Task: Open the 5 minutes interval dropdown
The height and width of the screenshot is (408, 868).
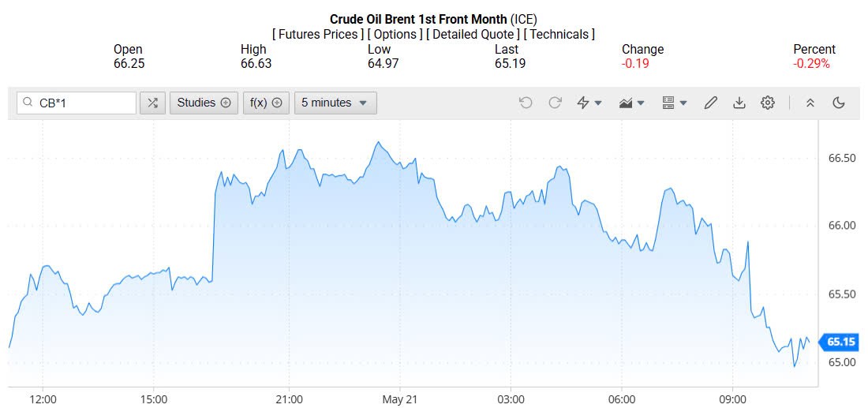Action: tap(335, 103)
